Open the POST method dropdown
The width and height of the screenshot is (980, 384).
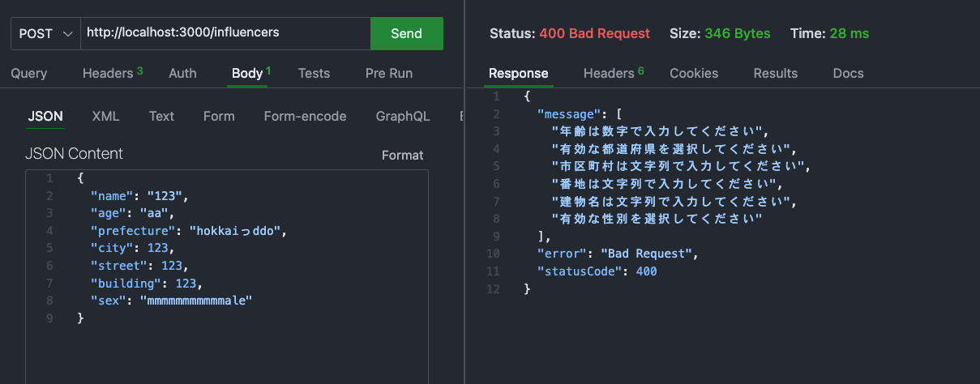45,33
